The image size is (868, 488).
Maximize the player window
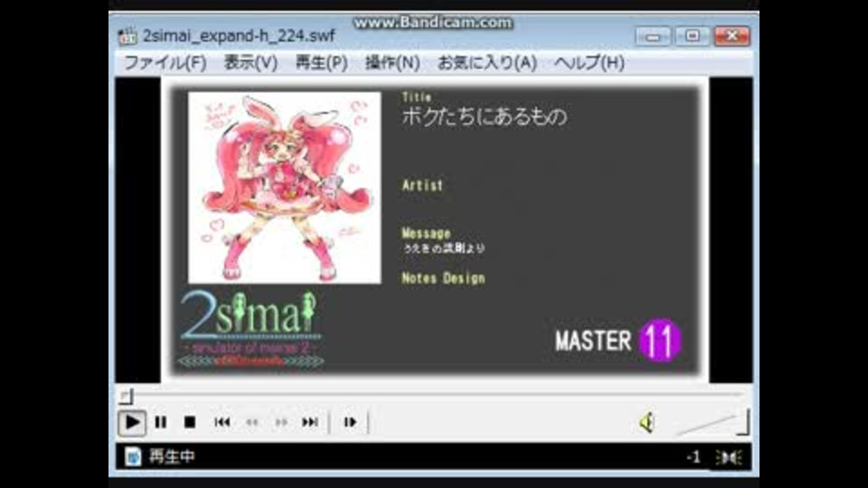(692, 36)
